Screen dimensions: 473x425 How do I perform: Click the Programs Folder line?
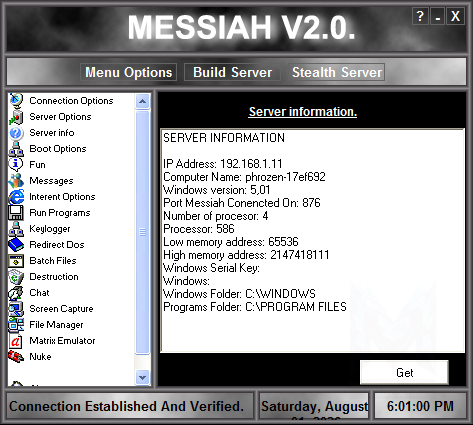click(255, 307)
